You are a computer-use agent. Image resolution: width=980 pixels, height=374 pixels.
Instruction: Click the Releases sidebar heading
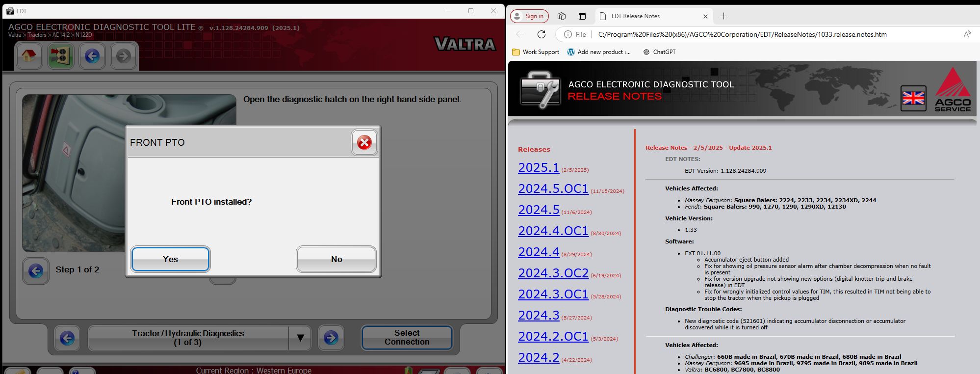pyautogui.click(x=534, y=150)
